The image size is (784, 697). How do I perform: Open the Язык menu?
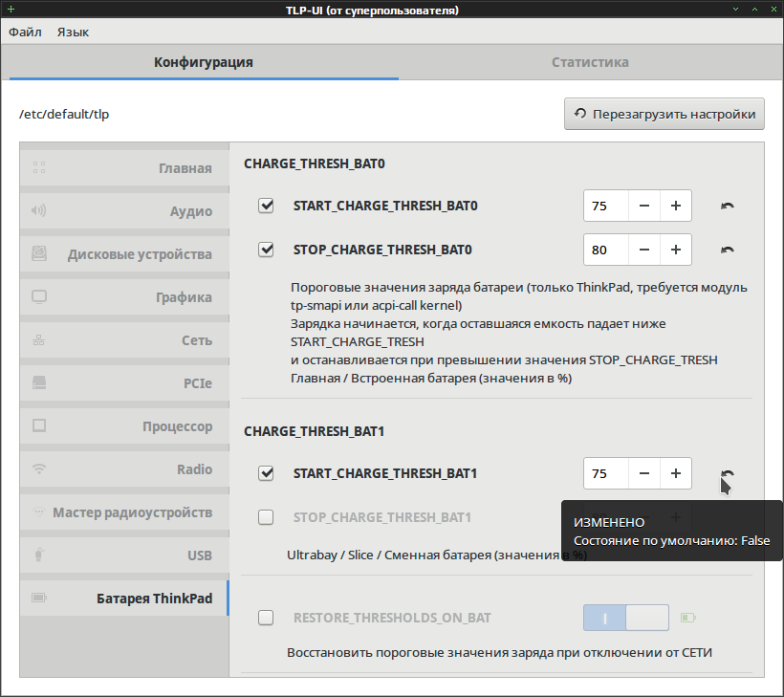[x=73, y=32]
